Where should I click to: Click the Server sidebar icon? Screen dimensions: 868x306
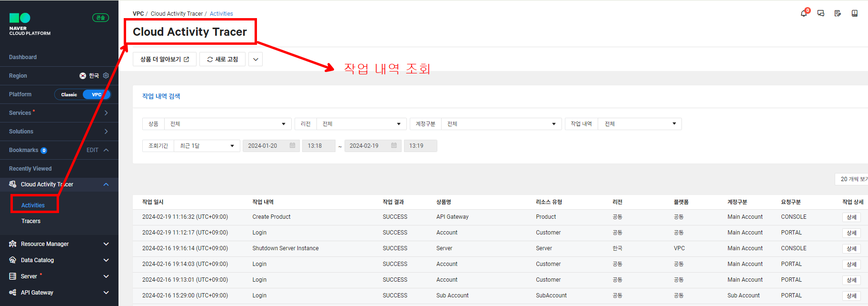pos(13,276)
